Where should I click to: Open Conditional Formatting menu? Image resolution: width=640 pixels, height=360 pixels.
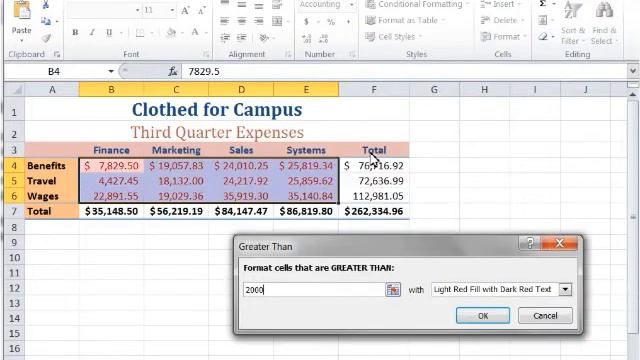coord(418,4)
